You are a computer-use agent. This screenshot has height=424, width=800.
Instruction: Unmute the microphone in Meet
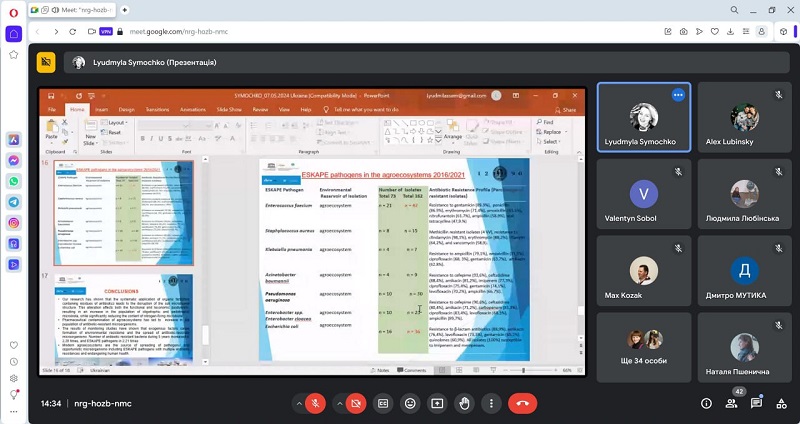315,404
